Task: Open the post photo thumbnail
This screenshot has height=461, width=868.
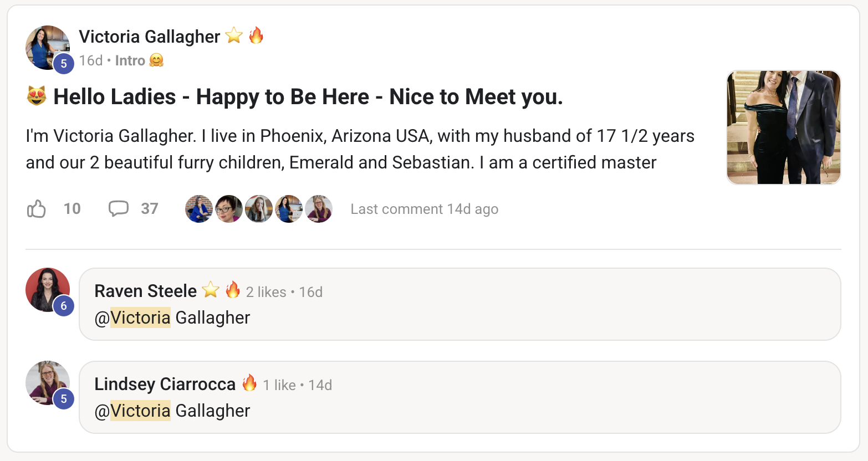Action: [783, 127]
